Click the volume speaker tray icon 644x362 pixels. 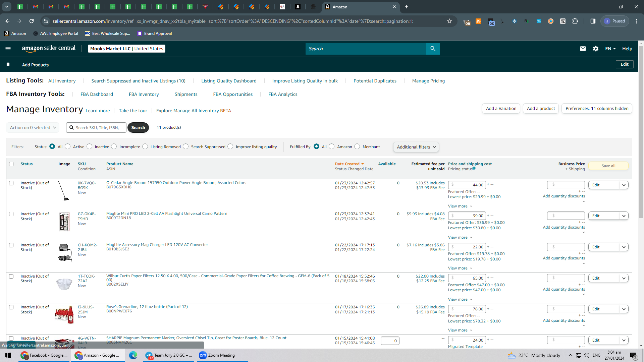586,355
